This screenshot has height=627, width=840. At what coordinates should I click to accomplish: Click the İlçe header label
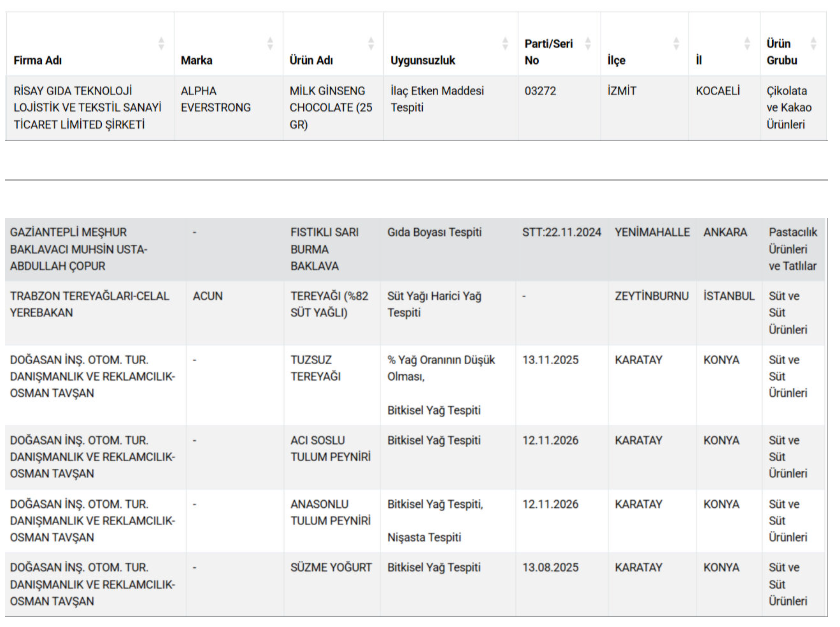click(616, 61)
